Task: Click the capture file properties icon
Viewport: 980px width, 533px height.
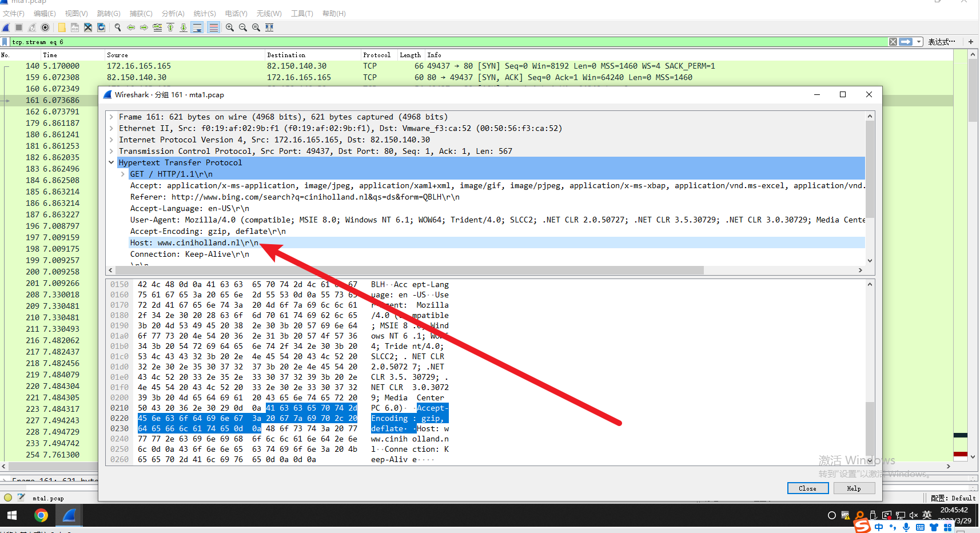Action: [21, 498]
